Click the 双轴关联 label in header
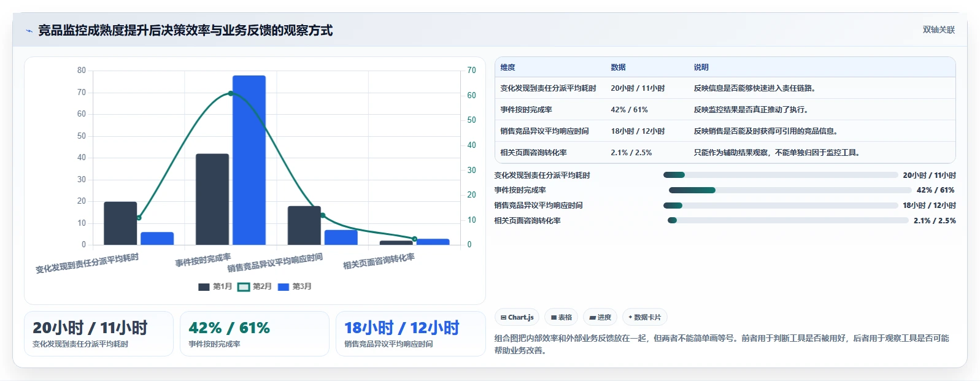Screen dimensions: 980x381 tap(938, 29)
